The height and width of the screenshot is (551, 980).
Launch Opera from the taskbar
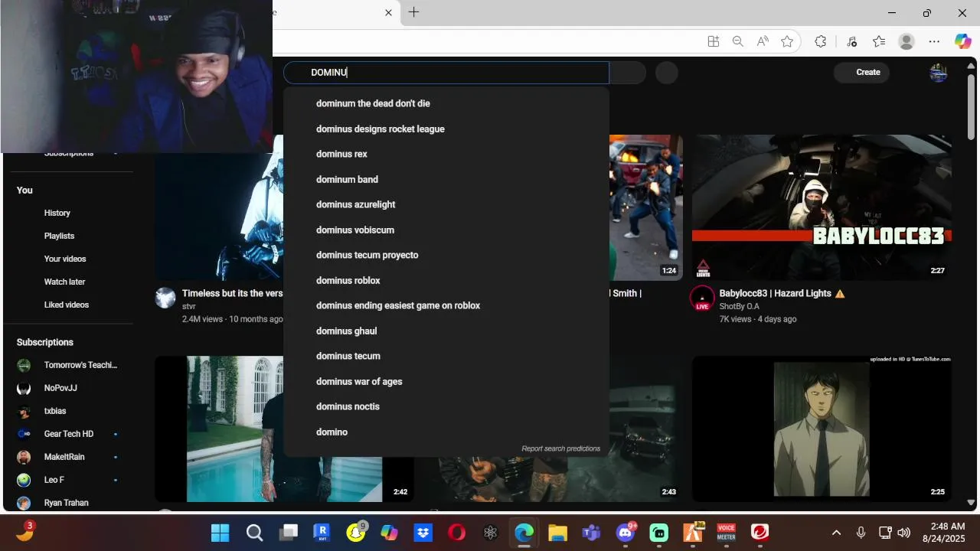point(456,532)
